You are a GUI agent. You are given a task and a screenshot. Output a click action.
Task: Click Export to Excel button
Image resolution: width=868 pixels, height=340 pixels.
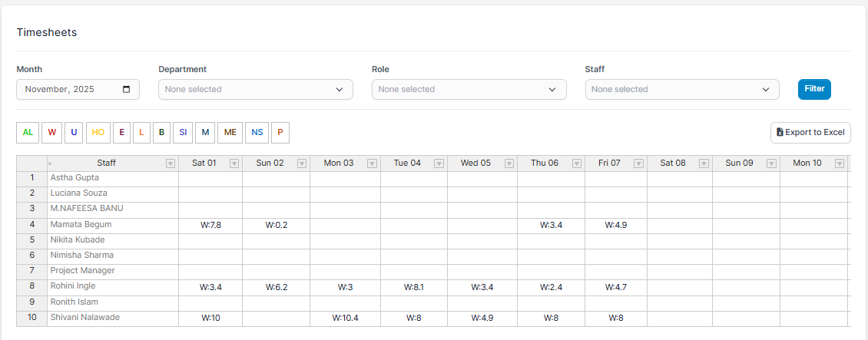(810, 132)
